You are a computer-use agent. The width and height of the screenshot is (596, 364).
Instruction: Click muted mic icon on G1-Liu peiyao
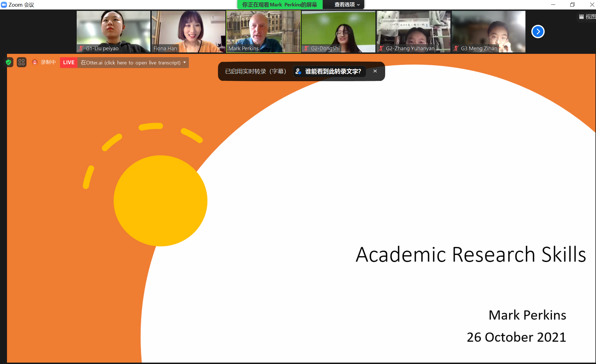pyautogui.click(x=81, y=48)
